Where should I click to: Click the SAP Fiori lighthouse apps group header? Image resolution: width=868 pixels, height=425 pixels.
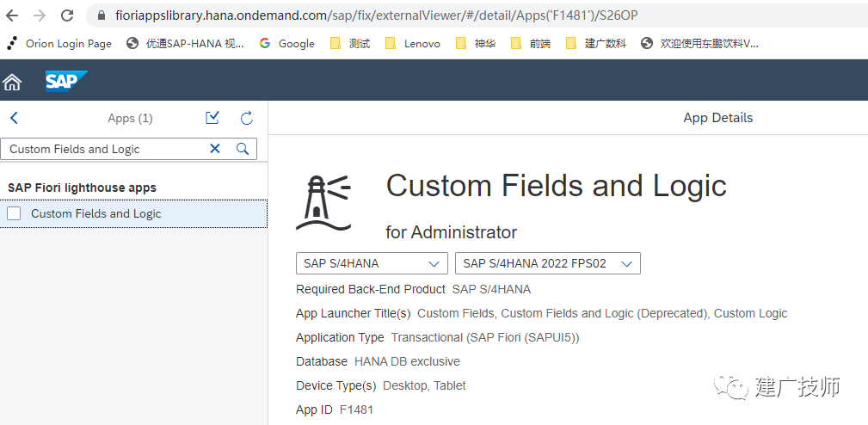(82, 188)
